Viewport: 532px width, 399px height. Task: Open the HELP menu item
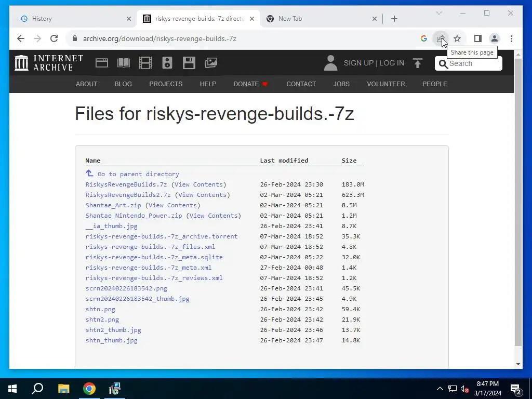(208, 84)
